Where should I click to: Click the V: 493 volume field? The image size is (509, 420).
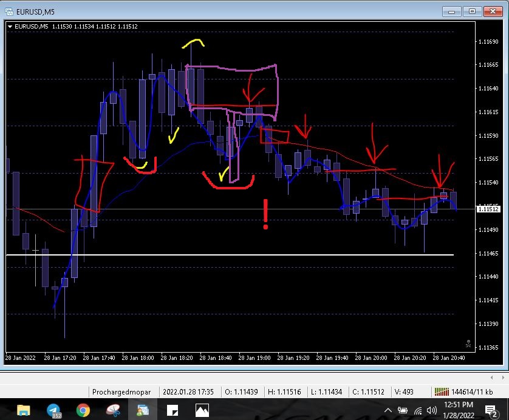click(404, 392)
